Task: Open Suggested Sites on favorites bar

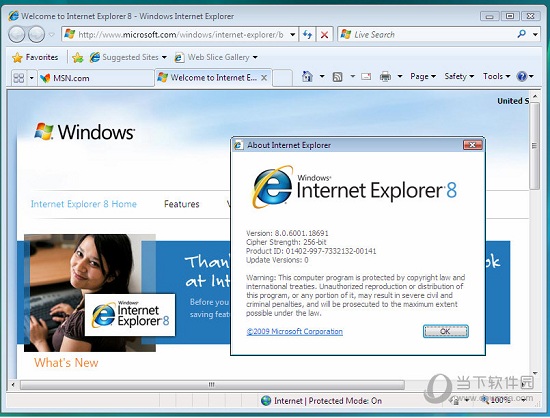Action: [x=128, y=57]
